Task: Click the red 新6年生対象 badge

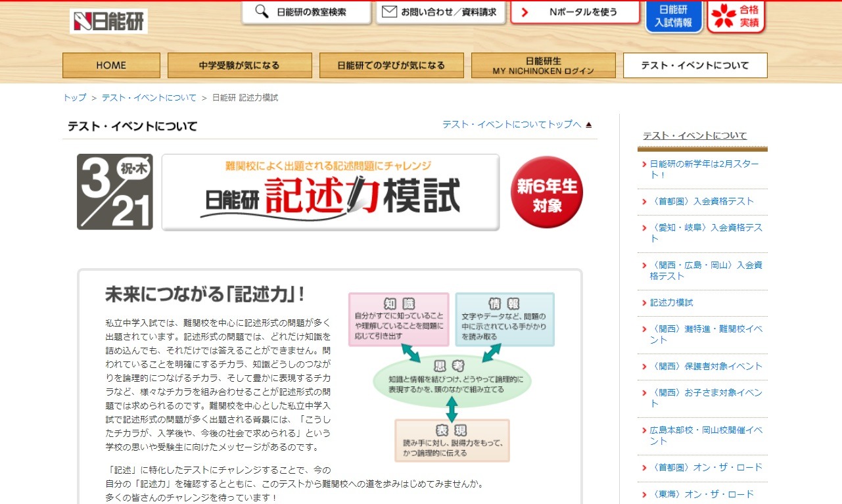Action: (x=546, y=192)
